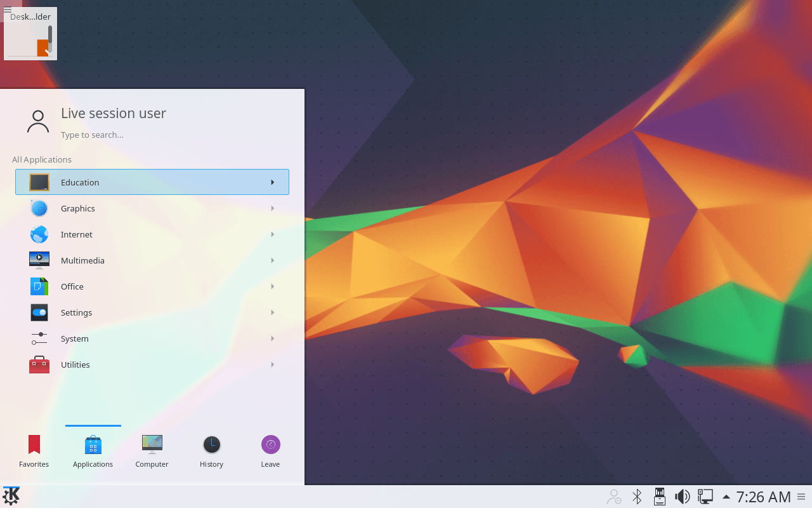Viewport: 812px width, 508px height.
Task: Select the Utilities label text
Action: (x=75, y=364)
